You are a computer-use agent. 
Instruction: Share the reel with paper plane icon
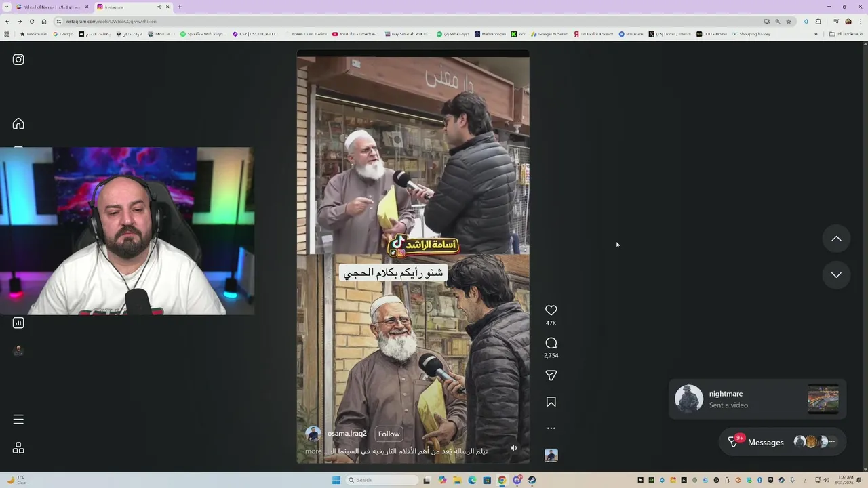551,375
